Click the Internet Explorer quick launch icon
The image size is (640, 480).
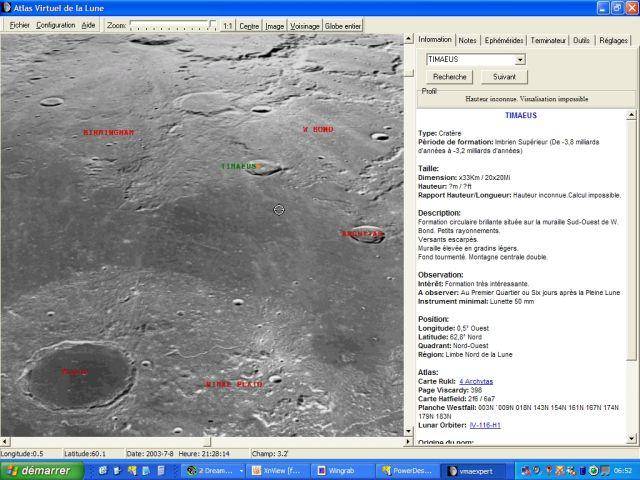tap(102, 471)
